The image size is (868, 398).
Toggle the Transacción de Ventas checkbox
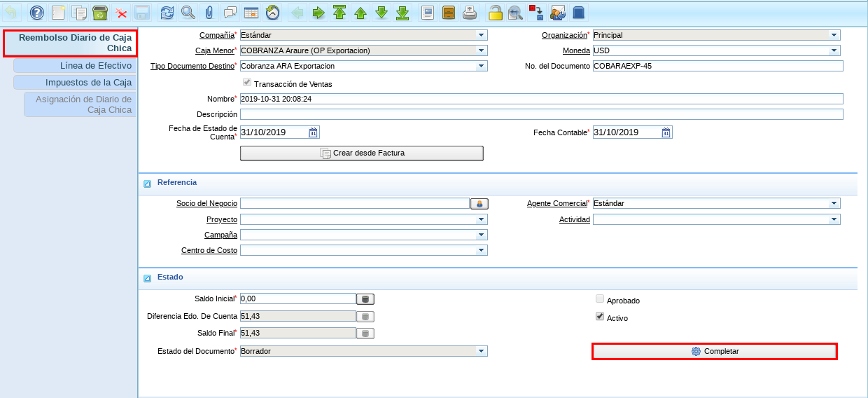(x=247, y=83)
